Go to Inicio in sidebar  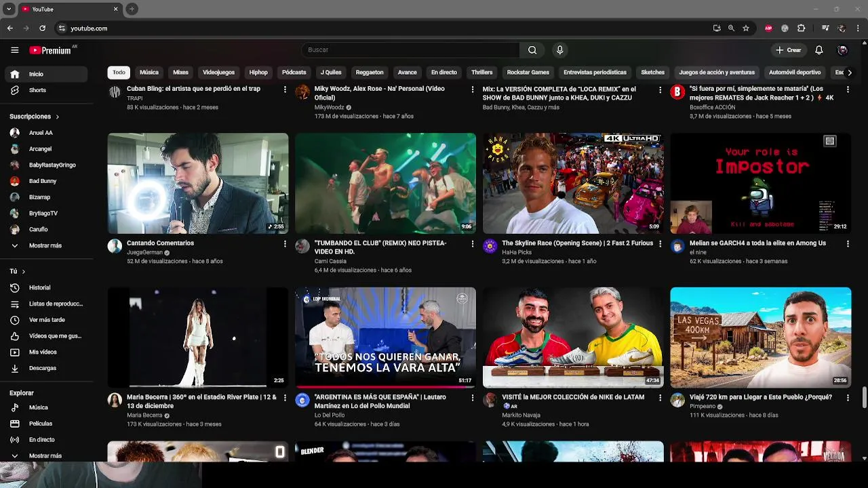click(x=47, y=74)
